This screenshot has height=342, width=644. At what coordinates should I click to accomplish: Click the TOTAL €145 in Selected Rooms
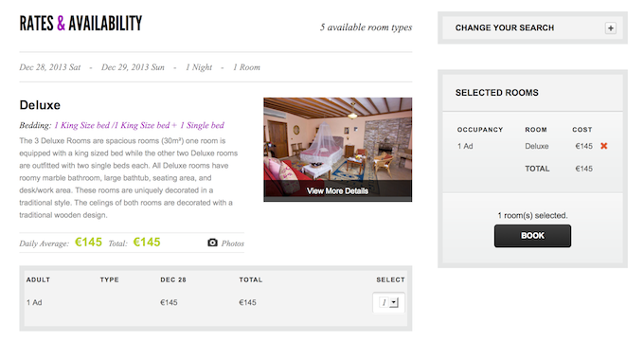(x=583, y=169)
